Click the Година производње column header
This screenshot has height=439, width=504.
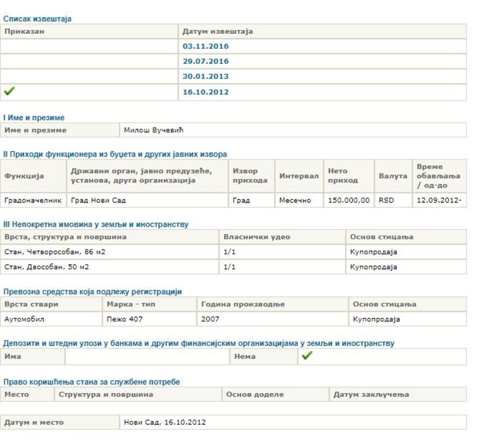click(243, 304)
